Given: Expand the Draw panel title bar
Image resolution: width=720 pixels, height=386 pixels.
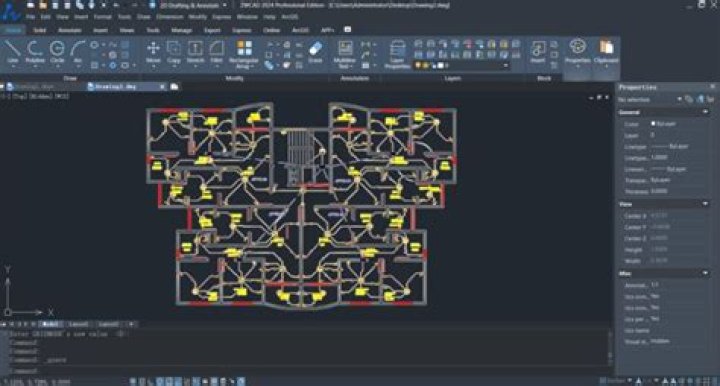Looking at the screenshot, I should coord(70,78).
